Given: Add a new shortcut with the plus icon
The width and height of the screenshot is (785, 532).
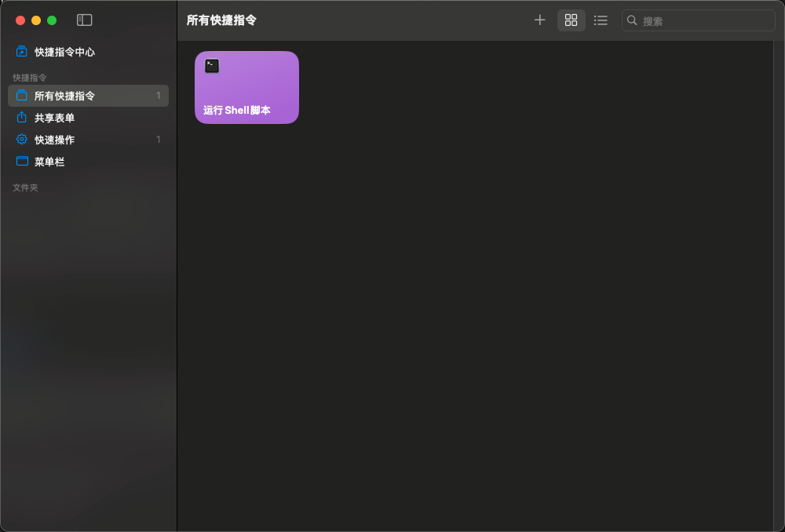Looking at the screenshot, I should pyautogui.click(x=540, y=20).
